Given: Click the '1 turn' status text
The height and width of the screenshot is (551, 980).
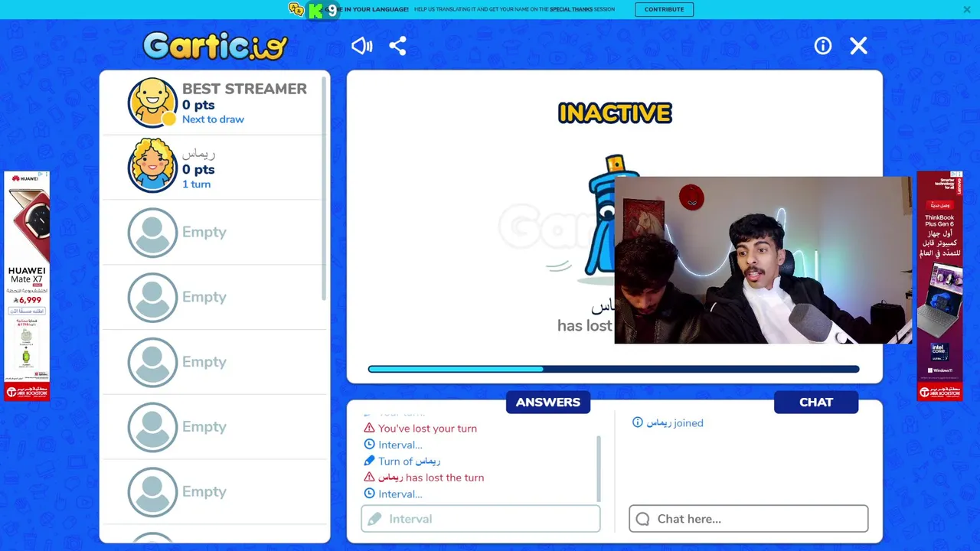Looking at the screenshot, I should (x=196, y=184).
